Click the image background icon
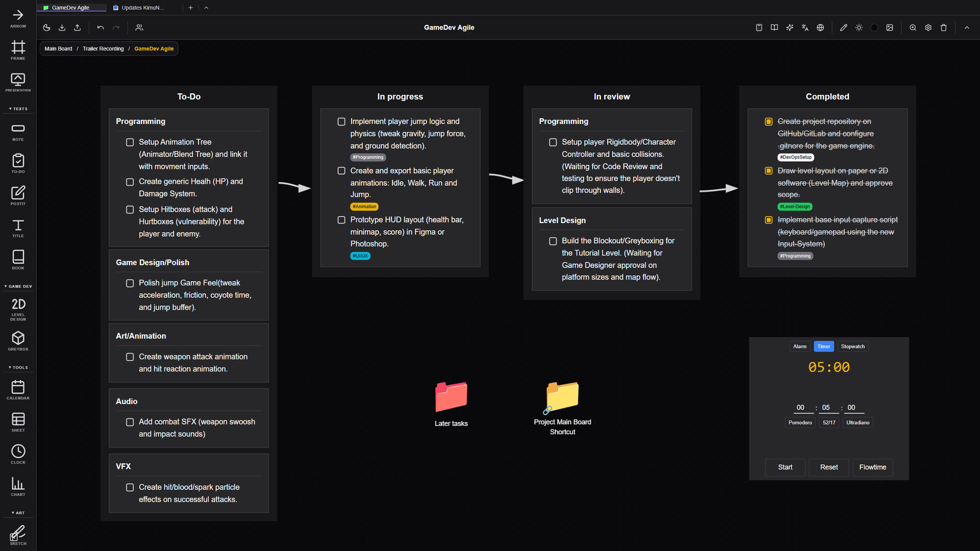The image size is (980, 551). coord(890,28)
